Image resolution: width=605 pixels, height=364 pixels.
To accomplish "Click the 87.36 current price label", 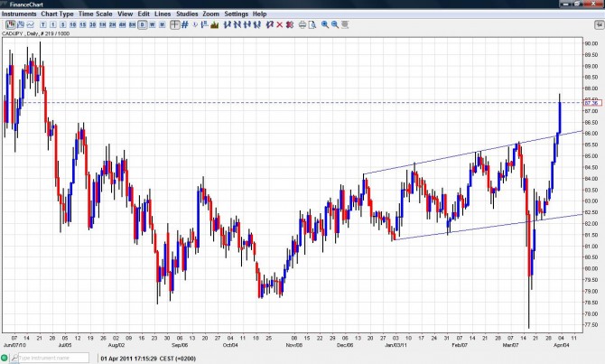I will (x=592, y=103).
